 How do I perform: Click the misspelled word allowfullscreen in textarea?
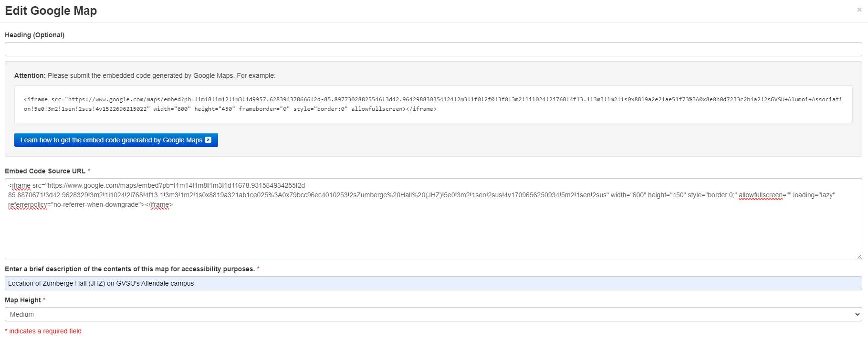click(760, 195)
